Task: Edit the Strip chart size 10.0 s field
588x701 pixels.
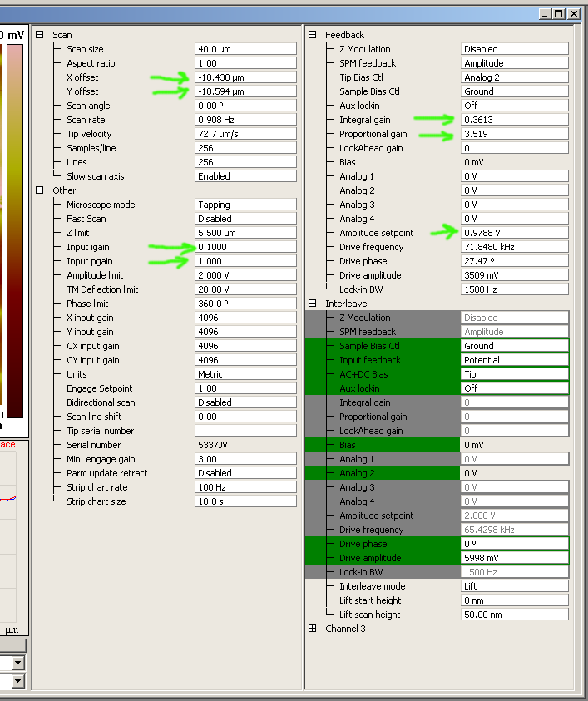Action: tap(245, 501)
